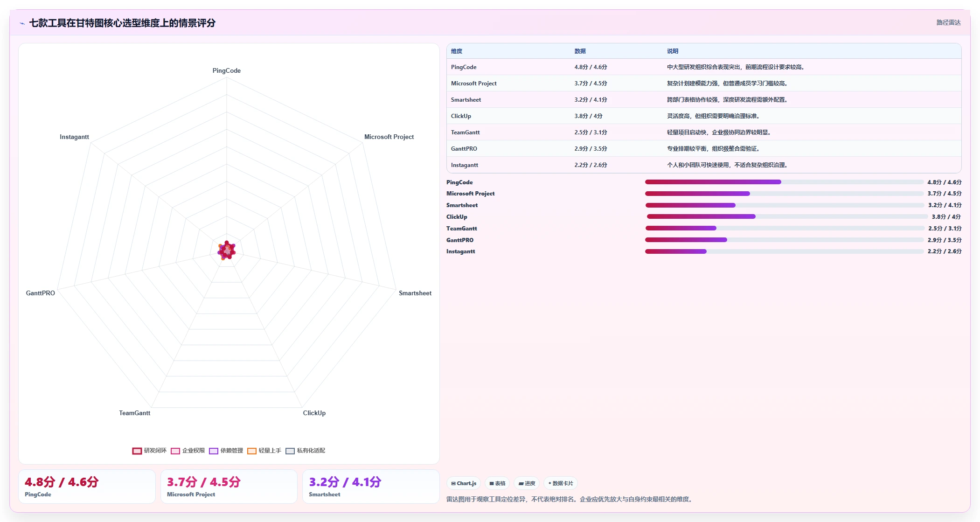The width and height of the screenshot is (980, 522).
Task: Click the GanttPRO radar axis label
Action: pyautogui.click(x=41, y=293)
